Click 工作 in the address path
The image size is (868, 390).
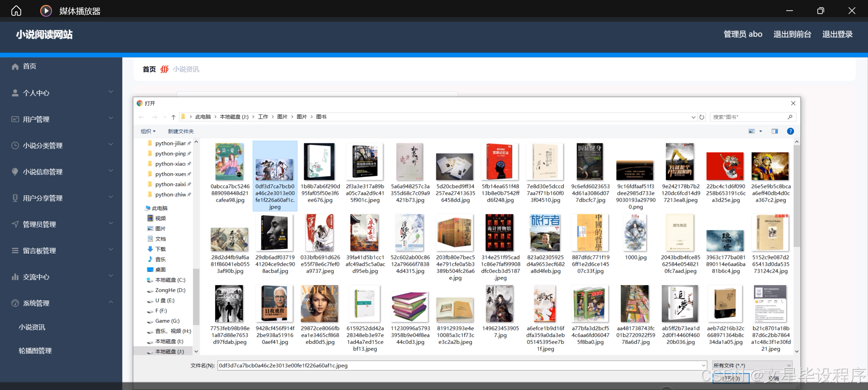coord(263,117)
